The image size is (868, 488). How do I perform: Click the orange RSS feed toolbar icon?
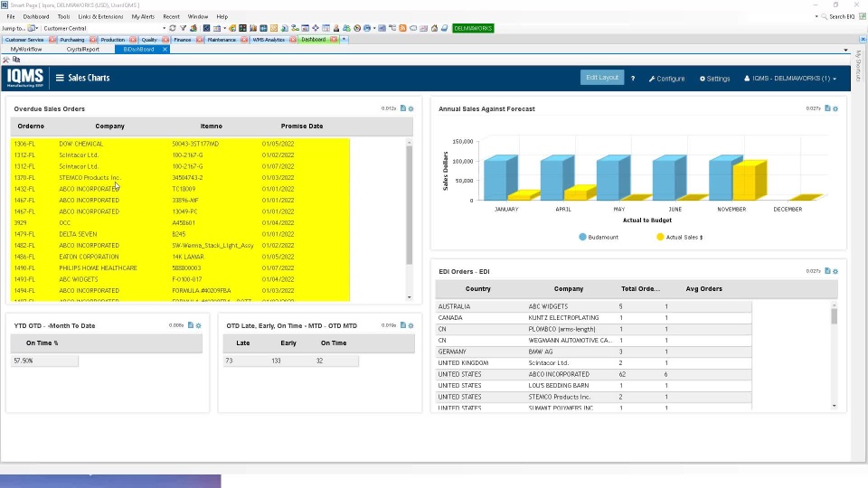(403, 28)
